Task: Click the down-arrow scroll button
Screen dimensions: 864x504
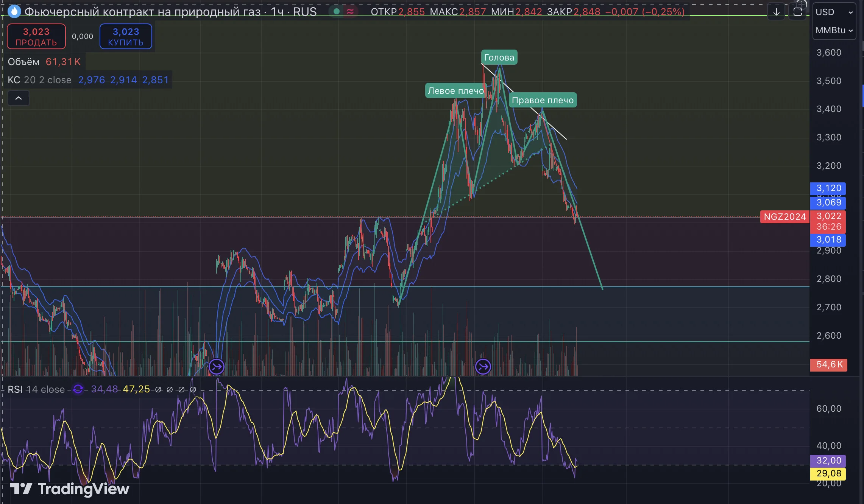Action: [776, 12]
